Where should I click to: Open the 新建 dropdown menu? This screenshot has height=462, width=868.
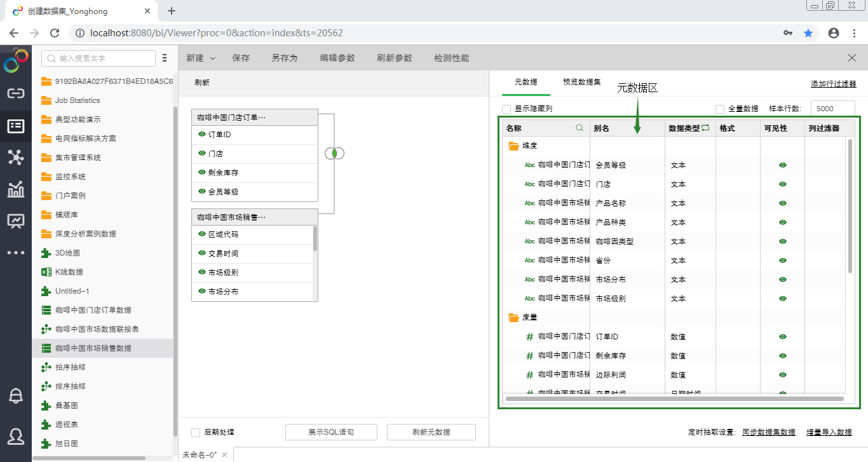click(201, 58)
